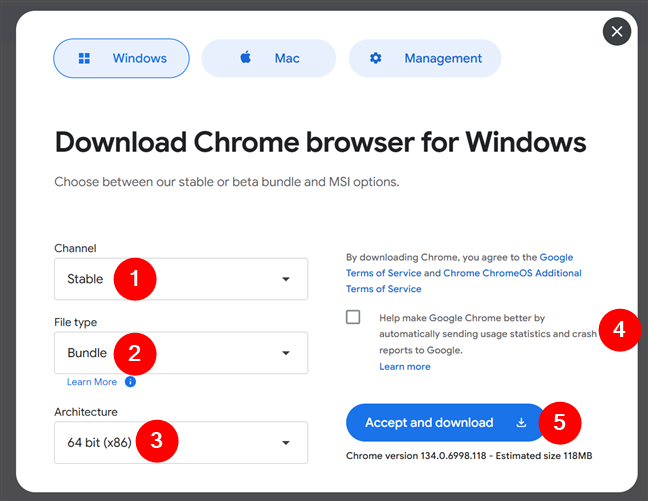The image size is (648, 501).
Task: Open the File type dropdown showing Bundle
Action: [x=181, y=353]
